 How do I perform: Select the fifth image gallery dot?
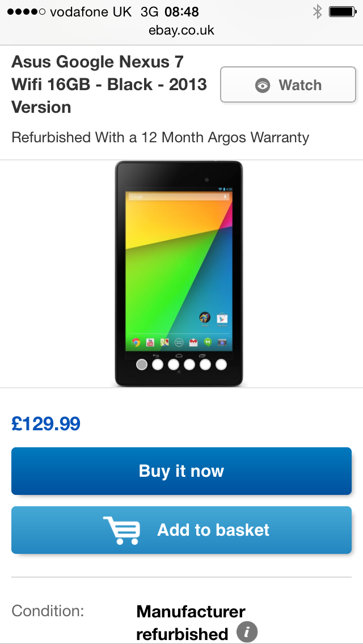(x=205, y=365)
